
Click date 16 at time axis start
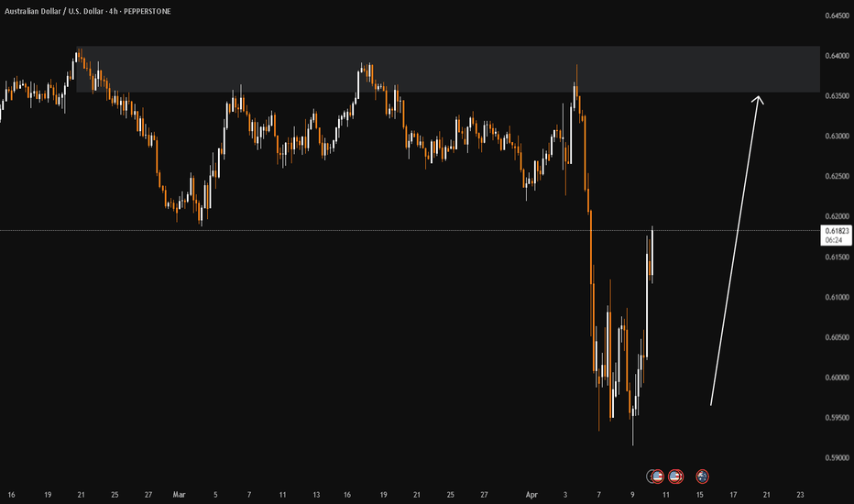click(x=11, y=495)
